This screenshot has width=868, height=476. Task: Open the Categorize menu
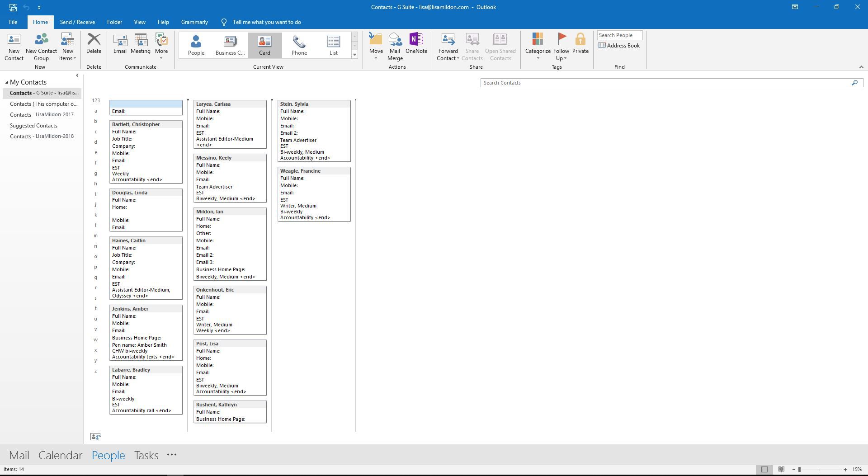(x=538, y=47)
